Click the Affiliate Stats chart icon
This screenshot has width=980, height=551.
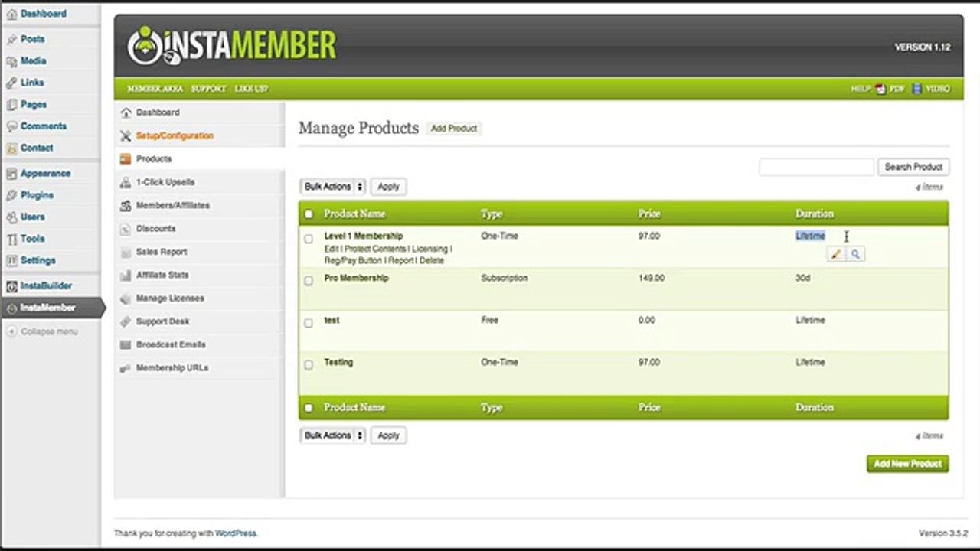[x=126, y=275]
